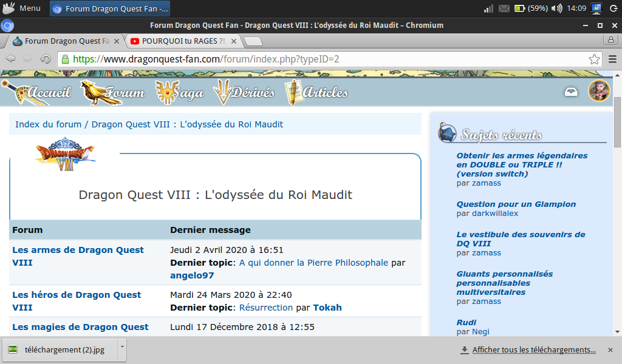Click the date Jeudi 2 Avril 2020 à 16:51
This screenshot has height=364, width=622.
pyautogui.click(x=227, y=250)
